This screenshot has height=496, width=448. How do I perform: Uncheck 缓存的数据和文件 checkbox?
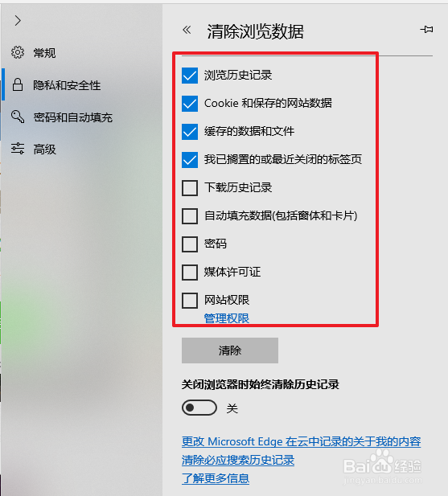point(190,132)
